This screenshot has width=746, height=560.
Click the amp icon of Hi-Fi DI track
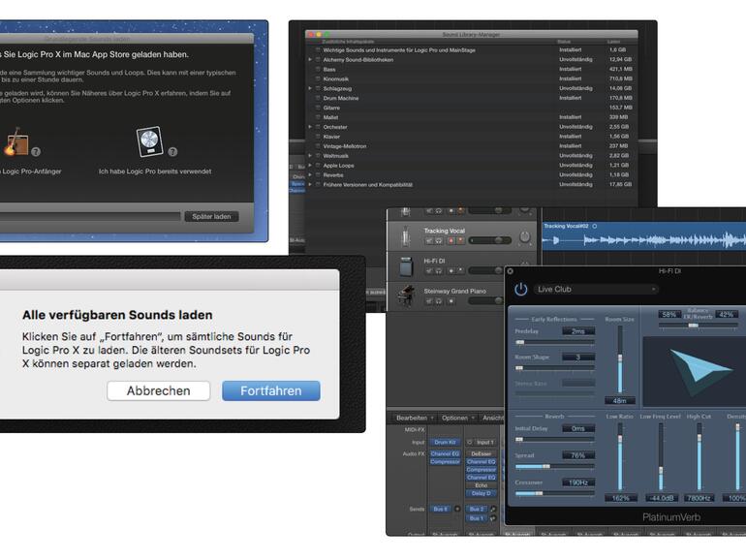click(x=406, y=266)
